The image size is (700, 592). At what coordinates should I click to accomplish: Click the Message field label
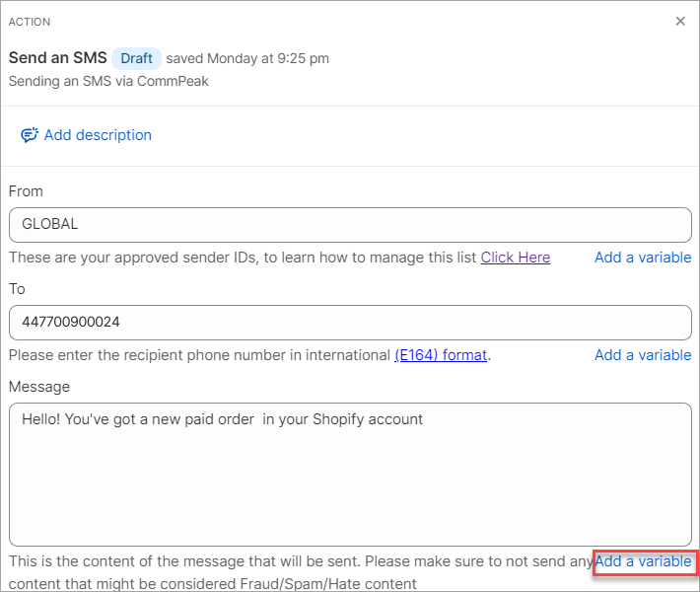tap(39, 387)
